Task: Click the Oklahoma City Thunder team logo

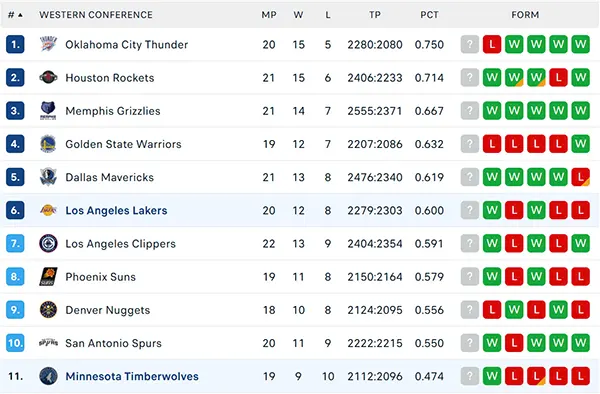Action: pos(48,44)
